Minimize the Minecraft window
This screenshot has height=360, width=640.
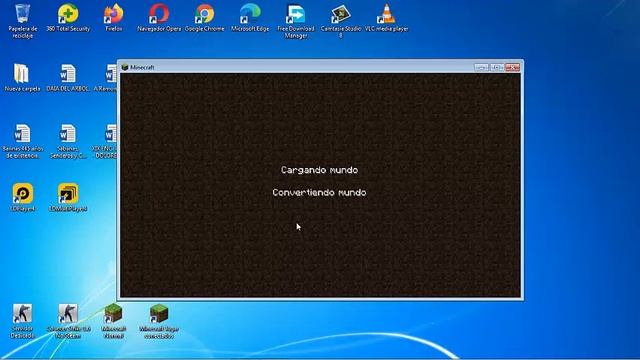point(481,67)
